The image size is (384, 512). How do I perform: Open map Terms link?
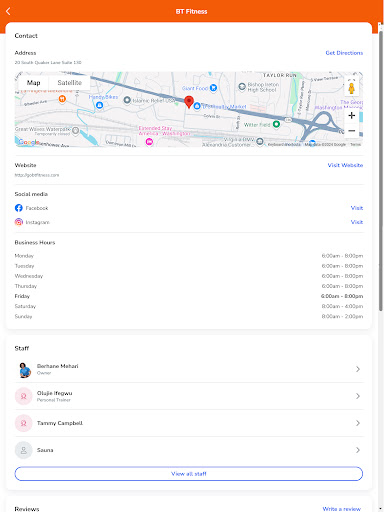(355, 144)
